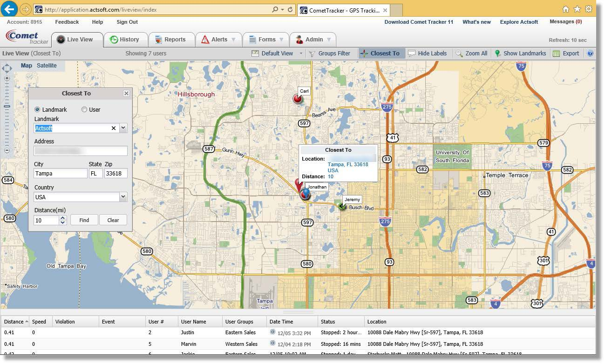Open the browser home icon
The image size is (605, 364).
(x=566, y=9)
